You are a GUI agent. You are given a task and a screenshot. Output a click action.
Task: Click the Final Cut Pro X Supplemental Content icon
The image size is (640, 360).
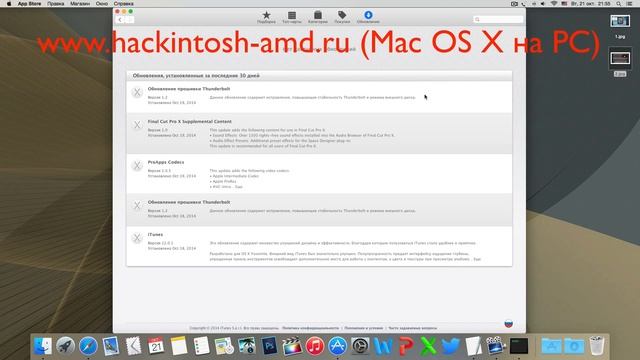(137, 125)
